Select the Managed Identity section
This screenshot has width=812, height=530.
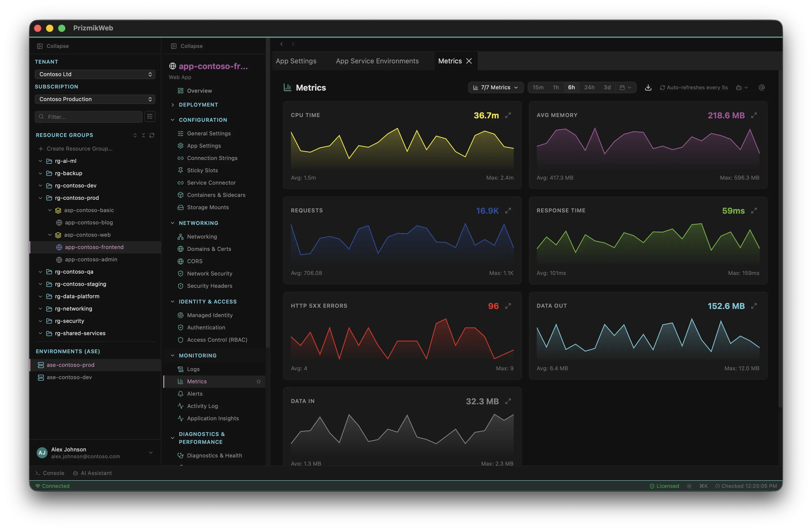[x=210, y=315]
